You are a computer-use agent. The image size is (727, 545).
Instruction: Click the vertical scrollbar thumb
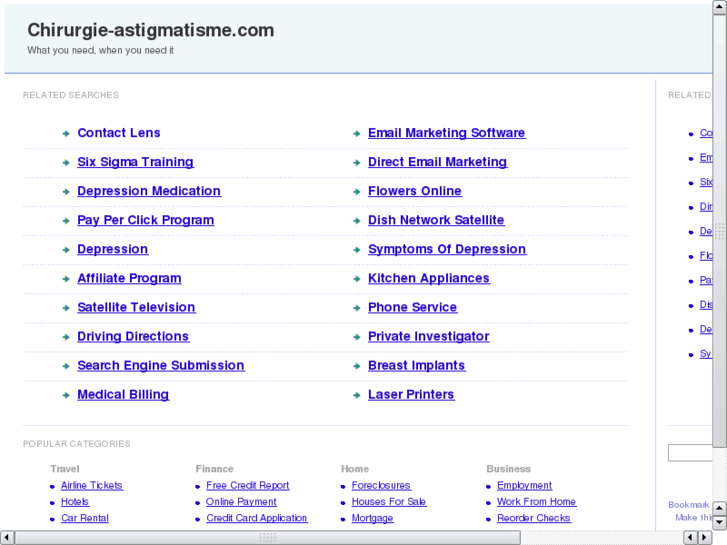tap(720, 231)
